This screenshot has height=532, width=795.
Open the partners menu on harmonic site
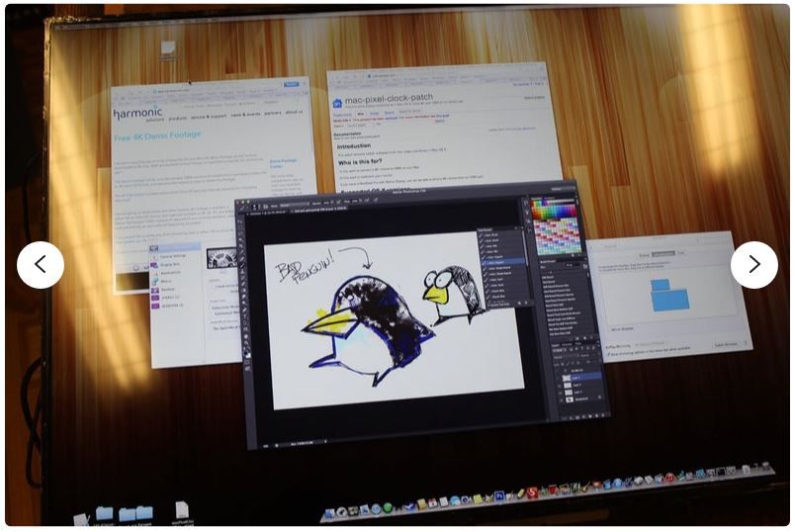coord(273,113)
